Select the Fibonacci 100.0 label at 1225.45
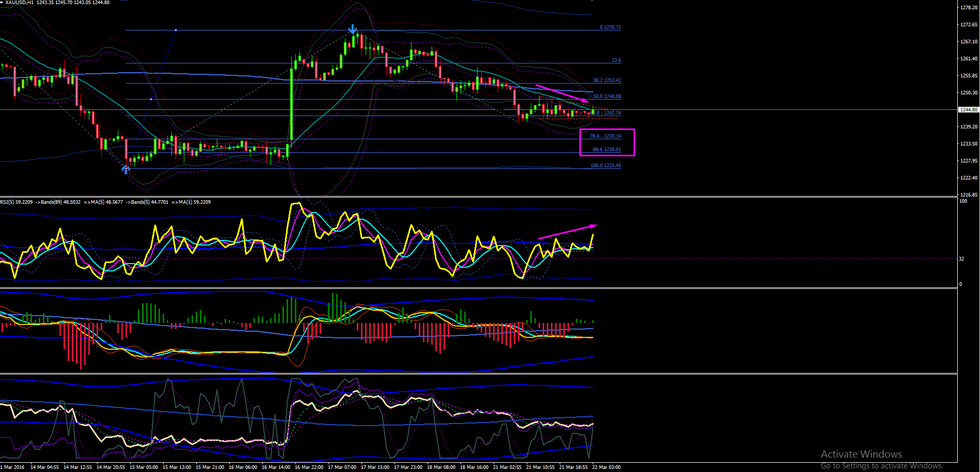This screenshot has height=472, width=980. point(606,166)
